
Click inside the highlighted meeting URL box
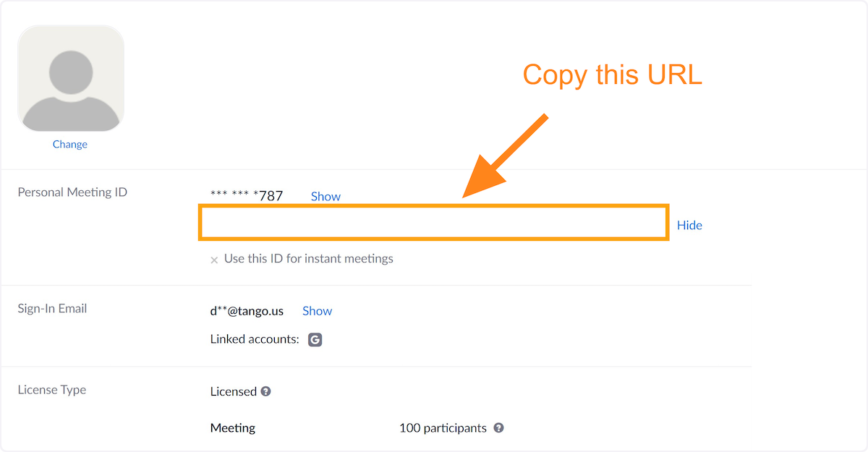point(433,223)
